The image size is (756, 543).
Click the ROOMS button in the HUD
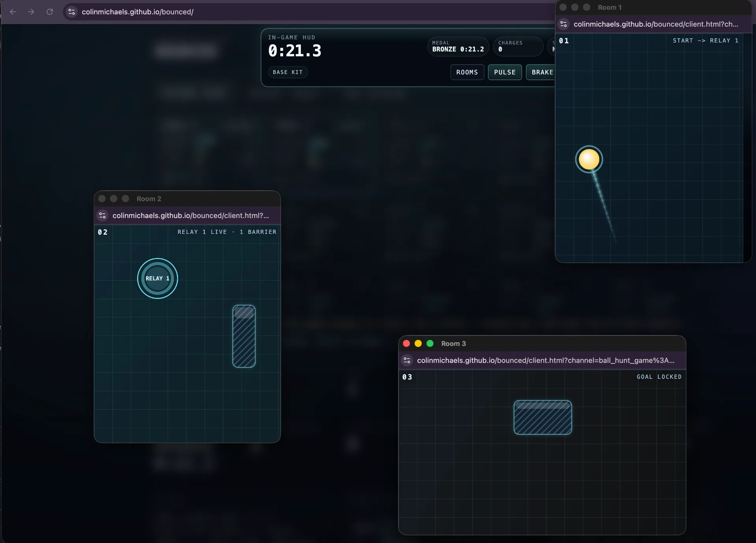click(x=467, y=72)
